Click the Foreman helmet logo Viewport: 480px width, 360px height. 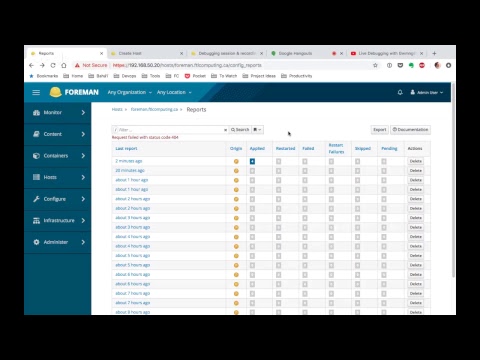55,92
